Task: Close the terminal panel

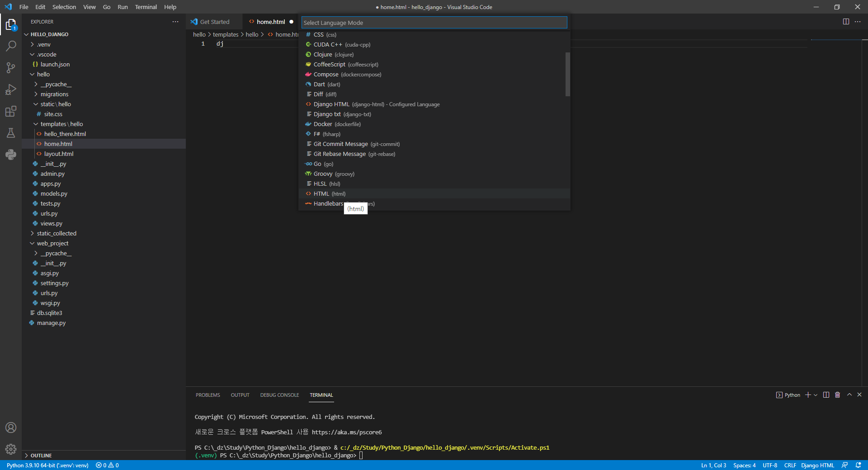Action: pyautogui.click(x=859, y=395)
